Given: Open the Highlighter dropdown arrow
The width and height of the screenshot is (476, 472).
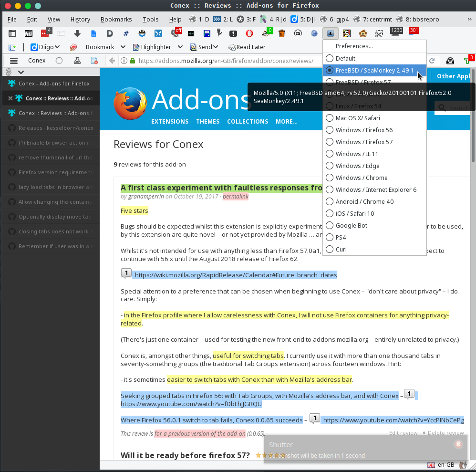Looking at the screenshot, I should tap(180, 47).
